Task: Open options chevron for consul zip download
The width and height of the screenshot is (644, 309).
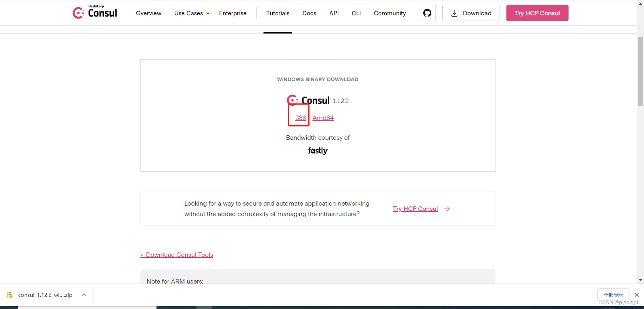Action: pyautogui.click(x=84, y=295)
